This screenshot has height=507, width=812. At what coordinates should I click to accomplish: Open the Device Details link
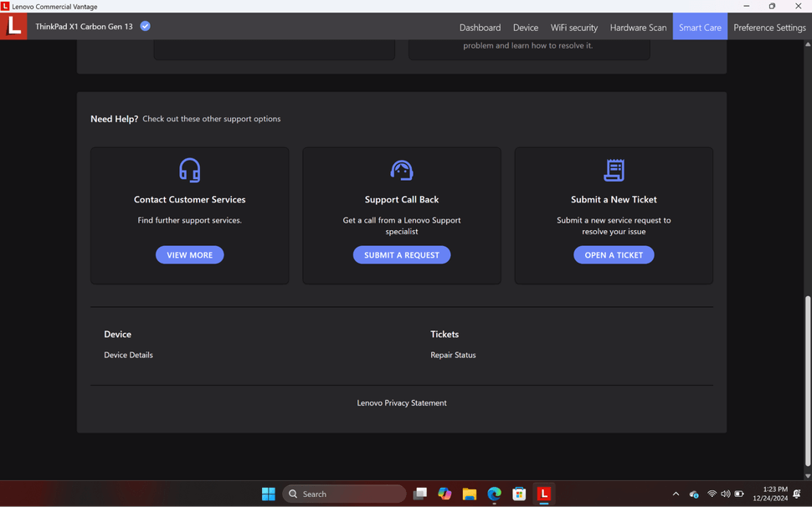(x=128, y=355)
